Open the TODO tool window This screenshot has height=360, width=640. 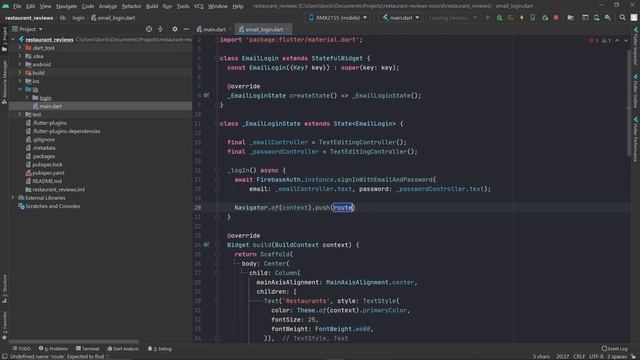pos(21,349)
